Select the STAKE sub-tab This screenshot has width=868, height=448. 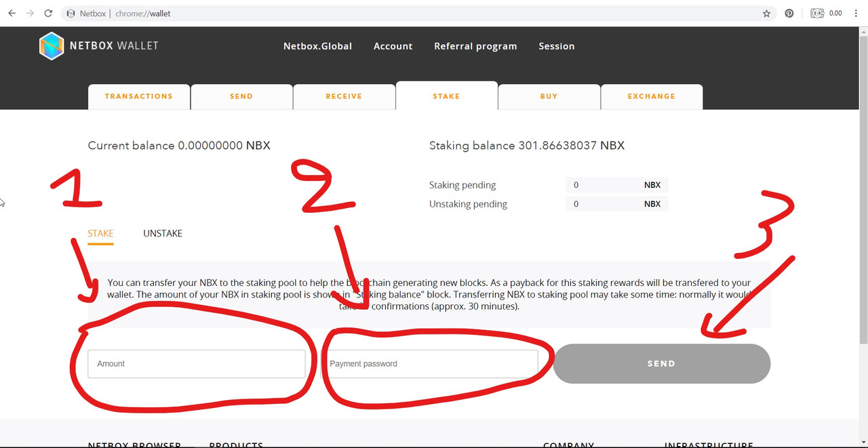pos(100,233)
